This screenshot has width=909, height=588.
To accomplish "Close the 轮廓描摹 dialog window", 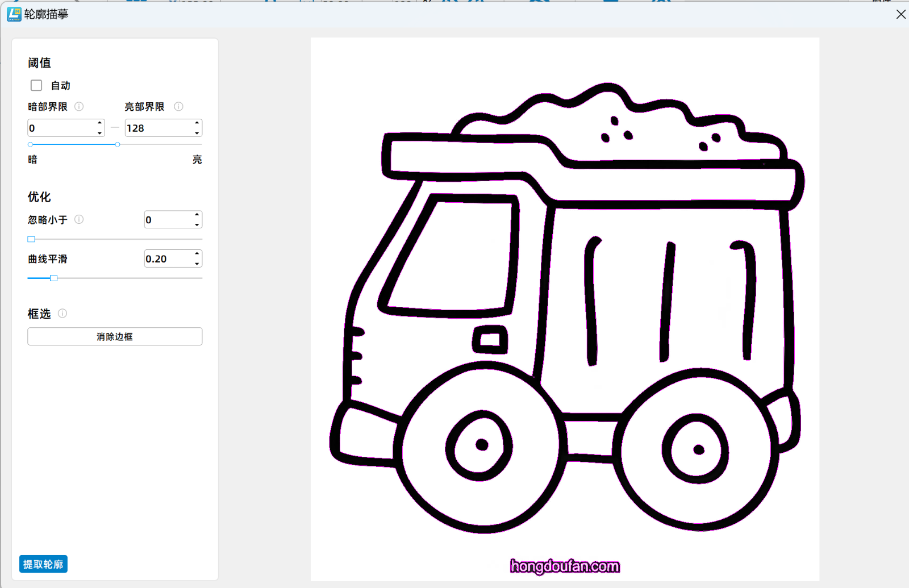I will [x=900, y=14].
